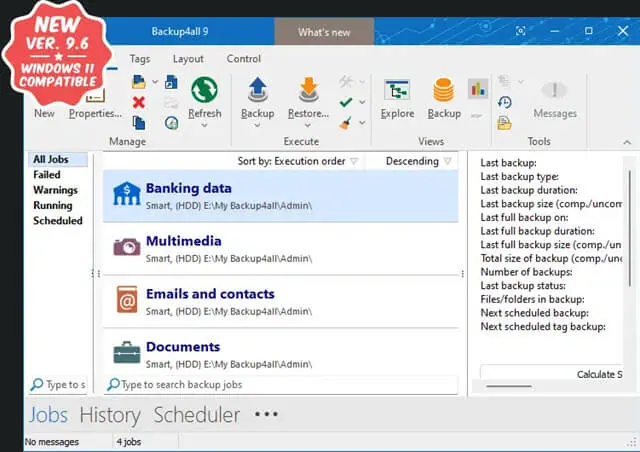Click the green checkmark Test icon
The image size is (640, 452).
pyautogui.click(x=346, y=102)
